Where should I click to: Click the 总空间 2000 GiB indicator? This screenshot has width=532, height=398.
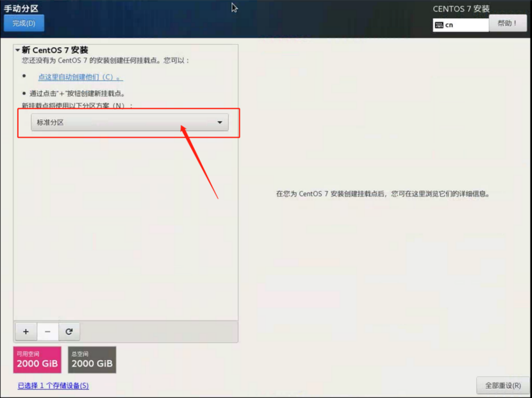tap(92, 360)
